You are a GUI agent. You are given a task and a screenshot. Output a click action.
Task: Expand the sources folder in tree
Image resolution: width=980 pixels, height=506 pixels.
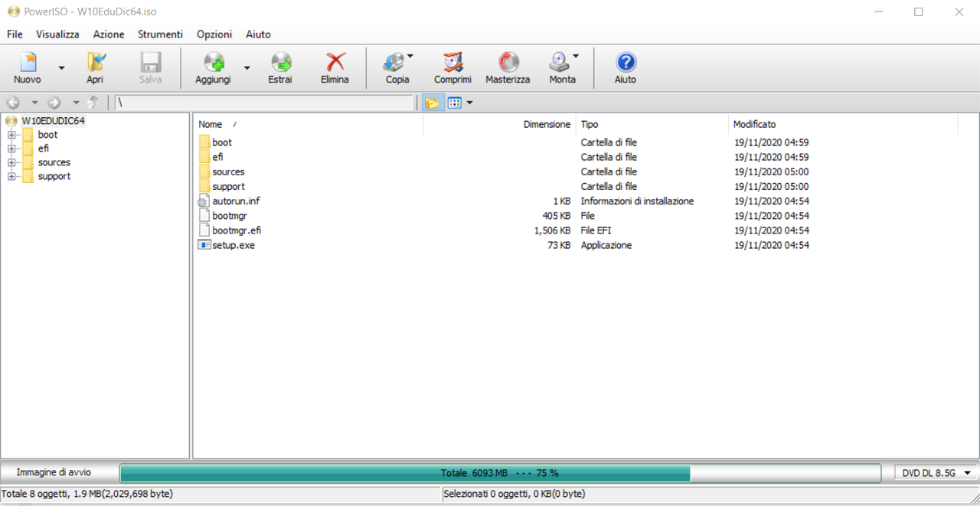11,162
